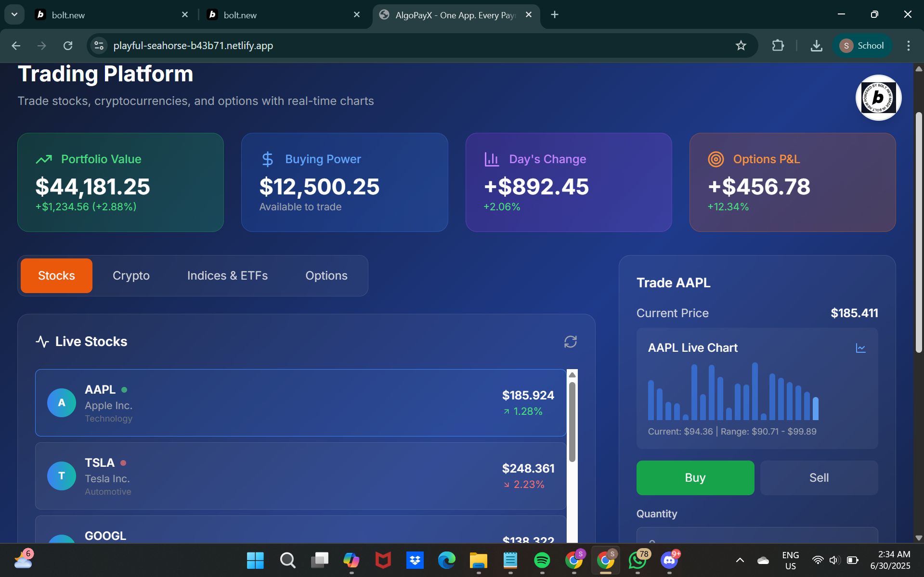924x577 pixels.
Task: Click the page scroll-down arrow
Action: point(918,538)
